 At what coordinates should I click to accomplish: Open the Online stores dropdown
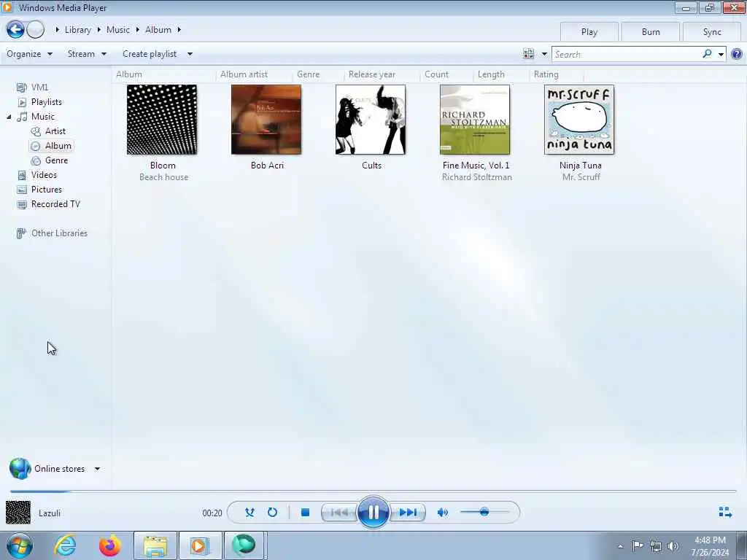tap(97, 469)
